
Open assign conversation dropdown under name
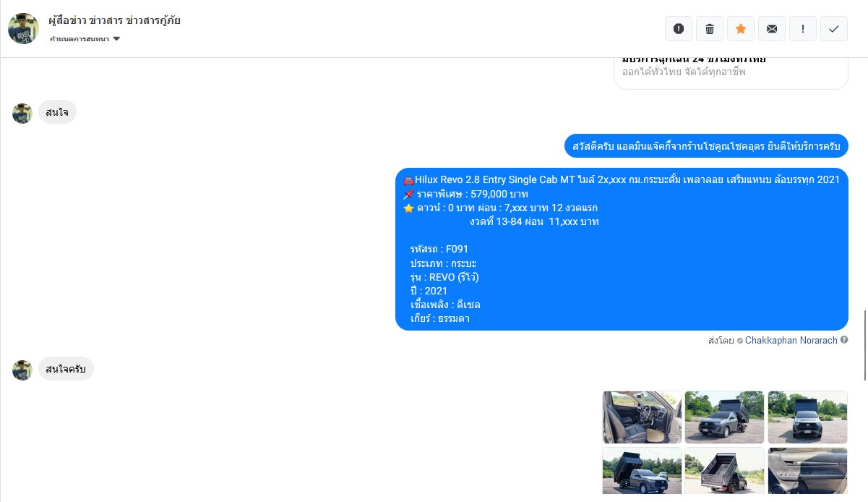[x=85, y=39]
